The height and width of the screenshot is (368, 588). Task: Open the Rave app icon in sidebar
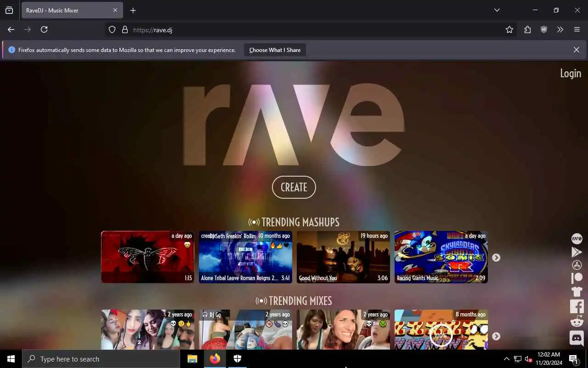click(x=577, y=238)
